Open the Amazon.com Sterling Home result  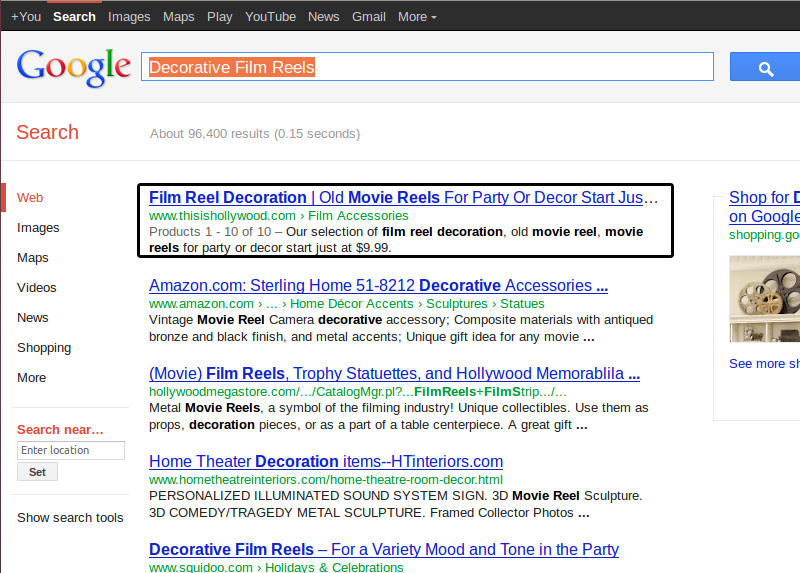click(379, 285)
